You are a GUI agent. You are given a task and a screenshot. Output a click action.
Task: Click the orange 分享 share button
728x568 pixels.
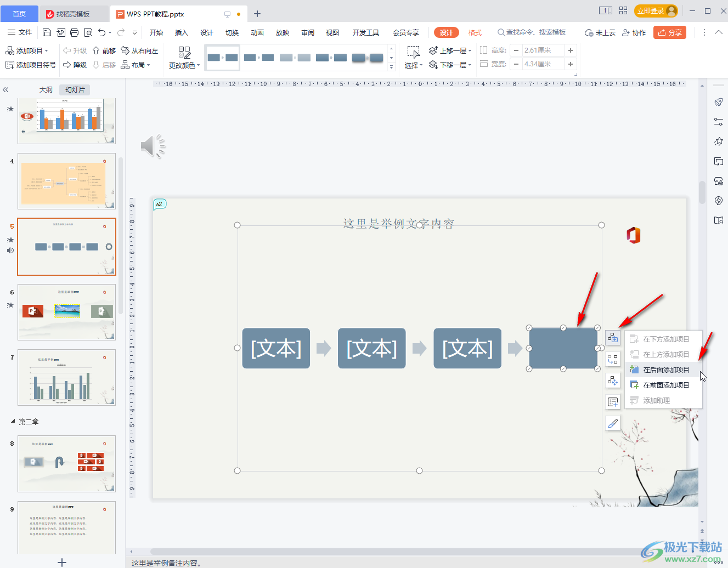pyautogui.click(x=669, y=32)
